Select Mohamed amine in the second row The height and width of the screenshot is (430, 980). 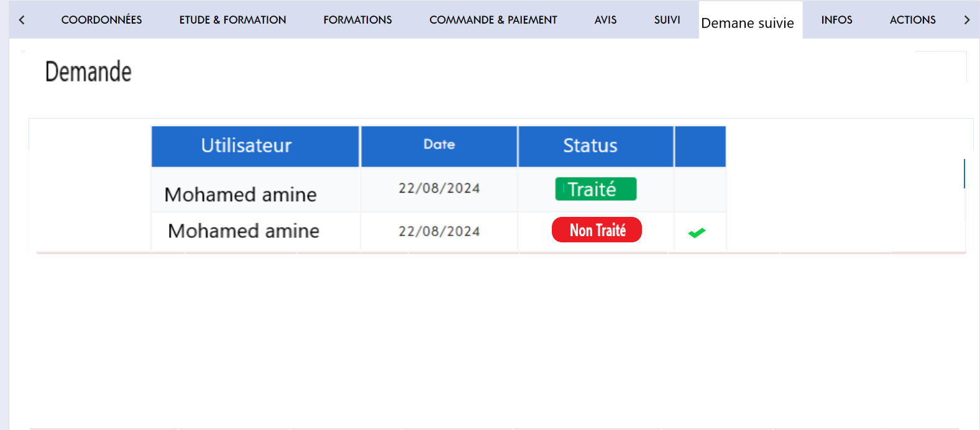coord(243,231)
